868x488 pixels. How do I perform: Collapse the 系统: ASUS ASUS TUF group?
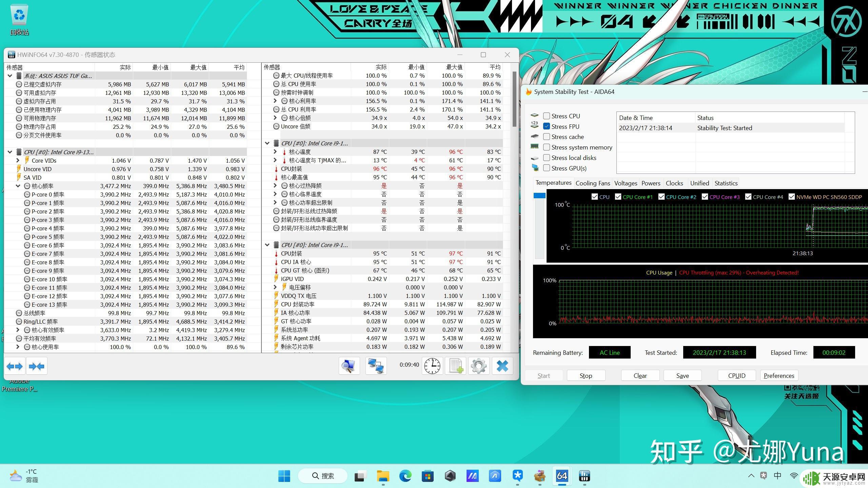[10, 76]
